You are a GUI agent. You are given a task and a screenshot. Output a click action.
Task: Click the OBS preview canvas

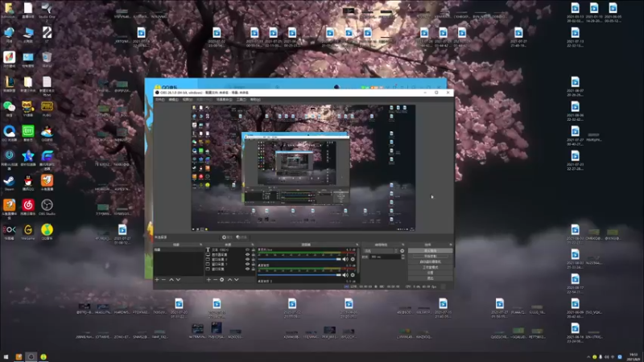click(x=303, y=168)
